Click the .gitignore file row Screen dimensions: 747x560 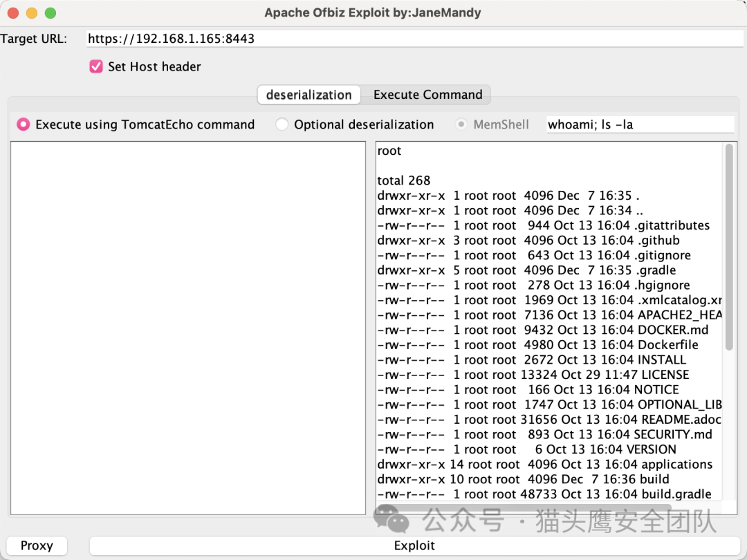(534, 255)
